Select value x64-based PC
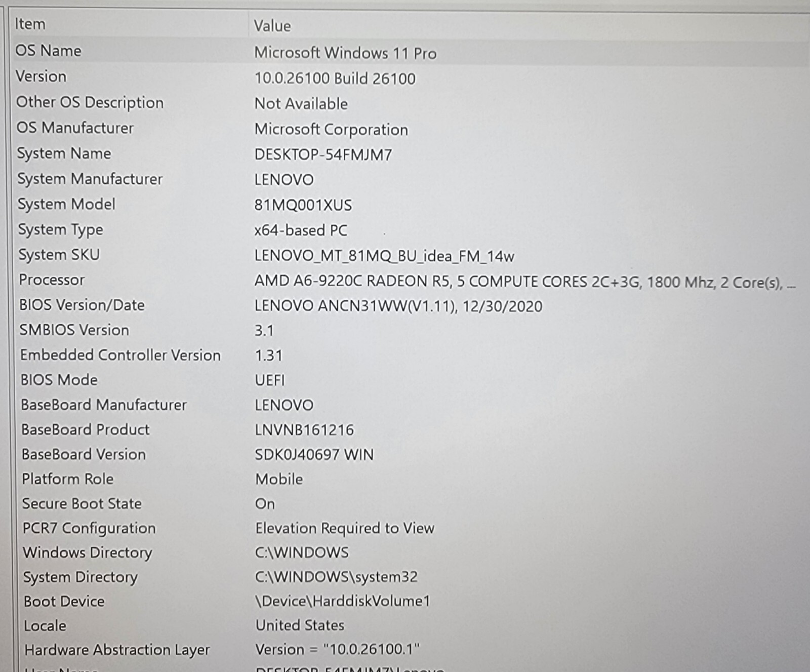 point(301,230)
